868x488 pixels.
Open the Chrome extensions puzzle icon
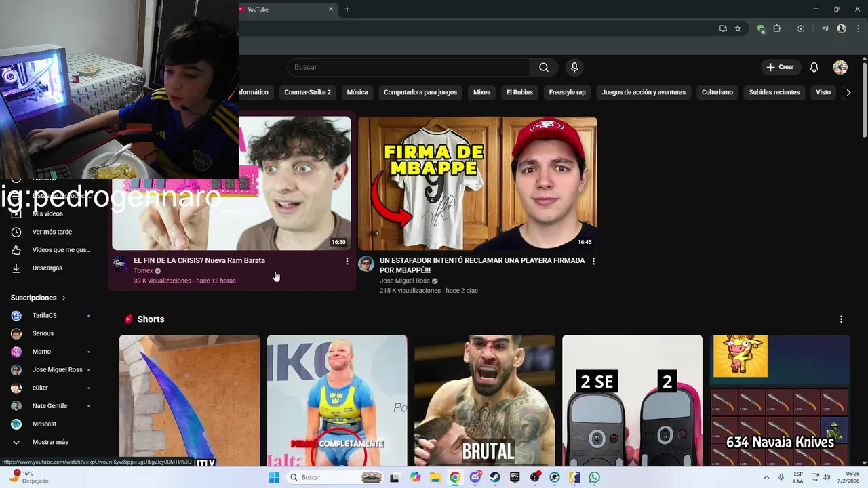coord(777,28)
